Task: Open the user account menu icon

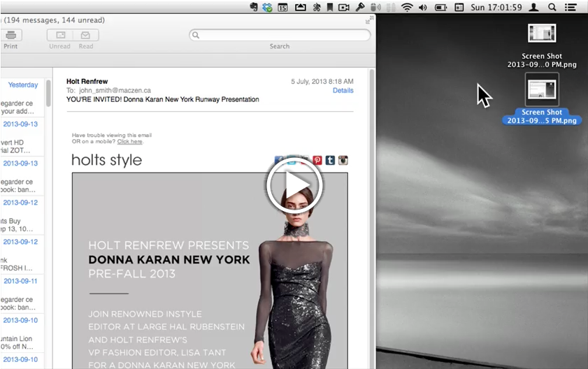Action: coord(533,7)
